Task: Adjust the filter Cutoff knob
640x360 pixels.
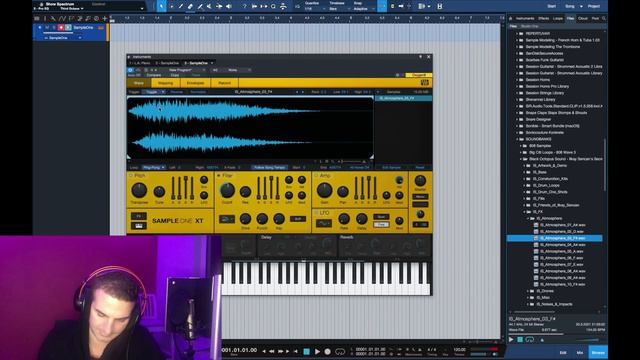Action: pyautogui.click(x=227, y=190)
